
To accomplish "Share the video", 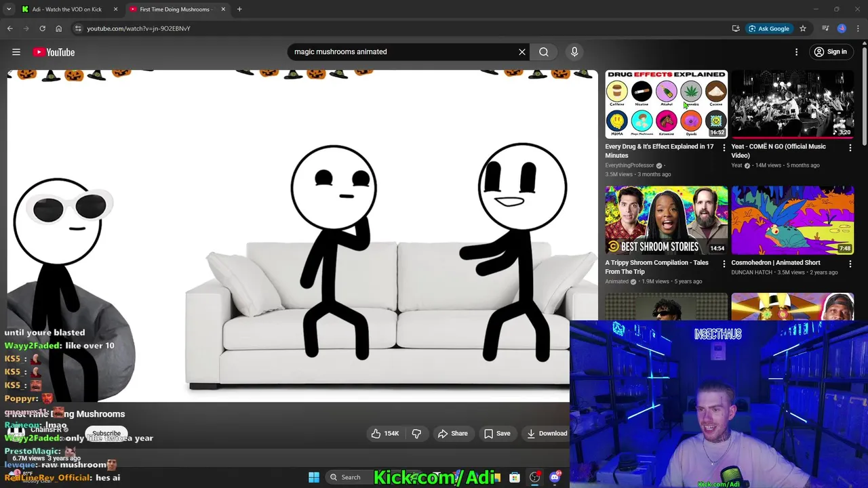I will (452, 433).
